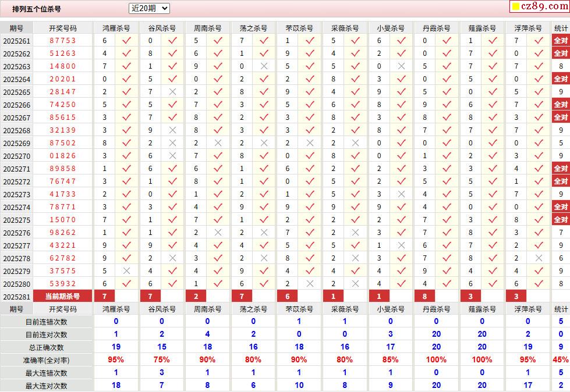The image size is (570, 392).
Task: Click 丹霞 check mark in row 2025266
Action: (447, 105)
